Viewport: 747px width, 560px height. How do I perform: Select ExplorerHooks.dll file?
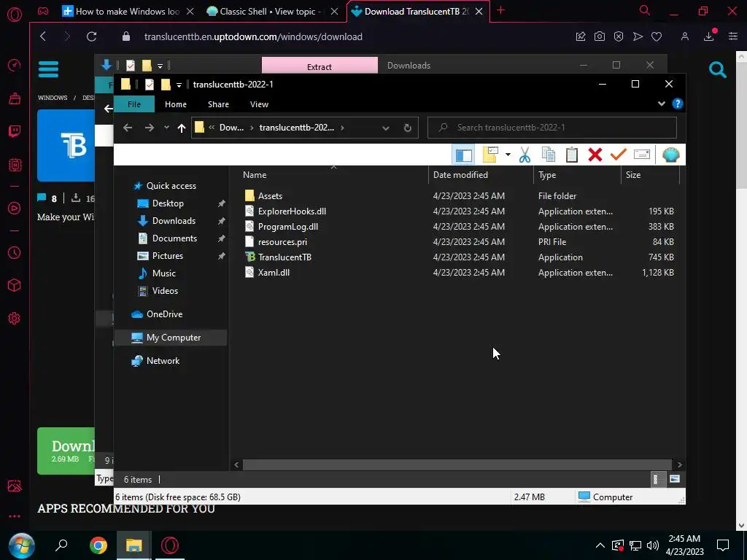(292, 211)
